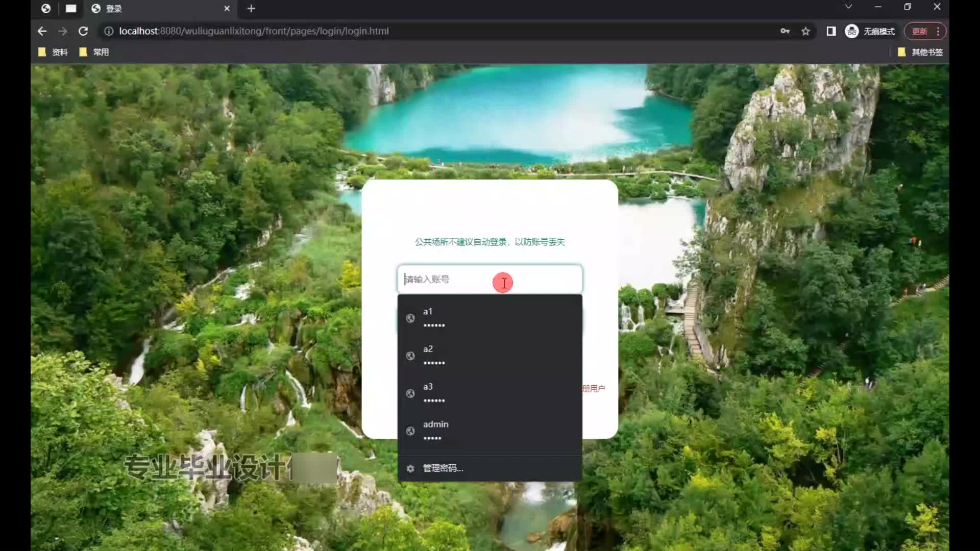980x551 pixels.
Task: Minimize the browser window
Action: pyautogui.click(x=878, y=7)
